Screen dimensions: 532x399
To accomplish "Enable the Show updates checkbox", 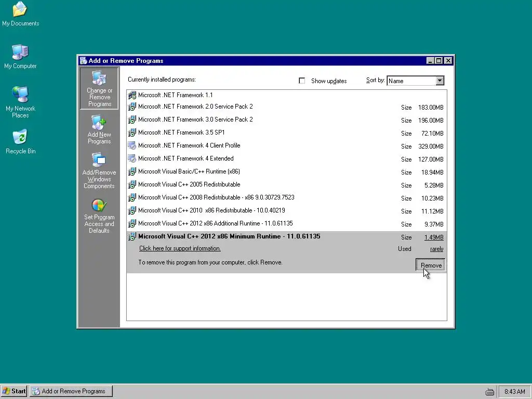I will point(302,81).
